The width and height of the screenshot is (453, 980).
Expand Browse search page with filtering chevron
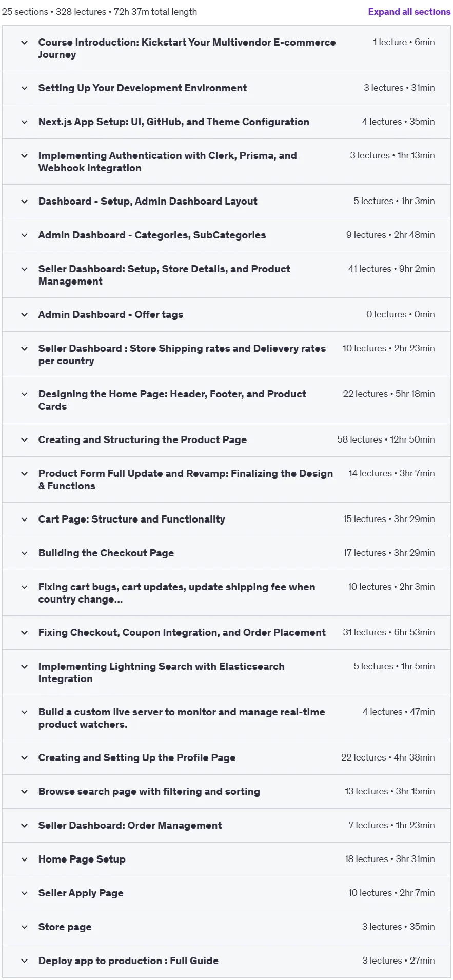(x=24, y=792)
